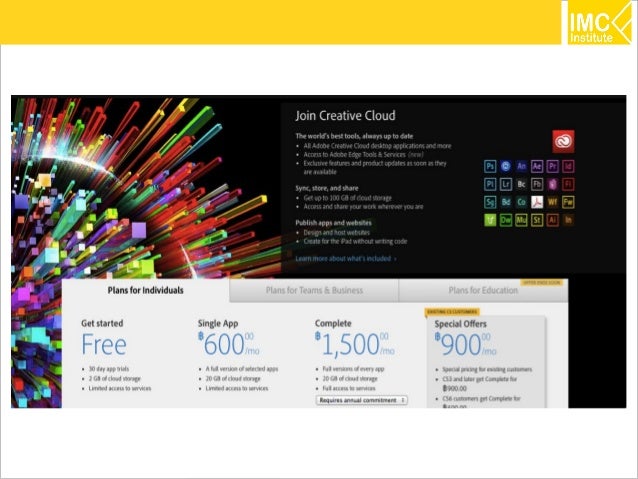The image size is (638, 479).
Task: Click the "Sync, store, and share" subheading
Action: coord(327,188)
